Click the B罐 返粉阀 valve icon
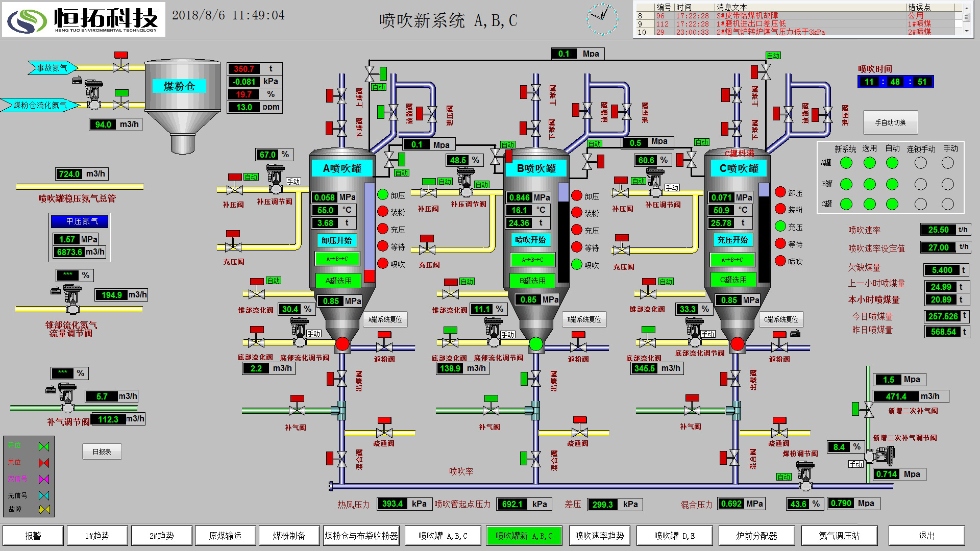Viewport: 980px width, 551px height. [578, 343]
